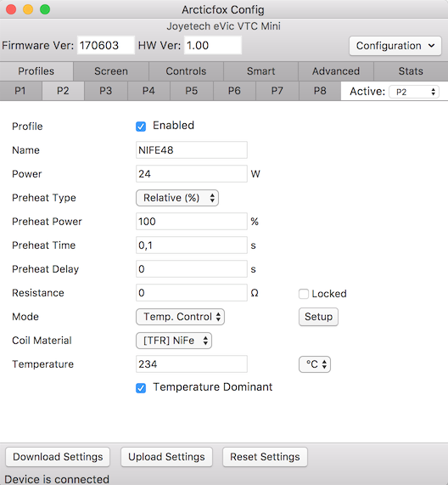Click the Temperature input field
Screen dimensions: 448x485
(192, 364)
